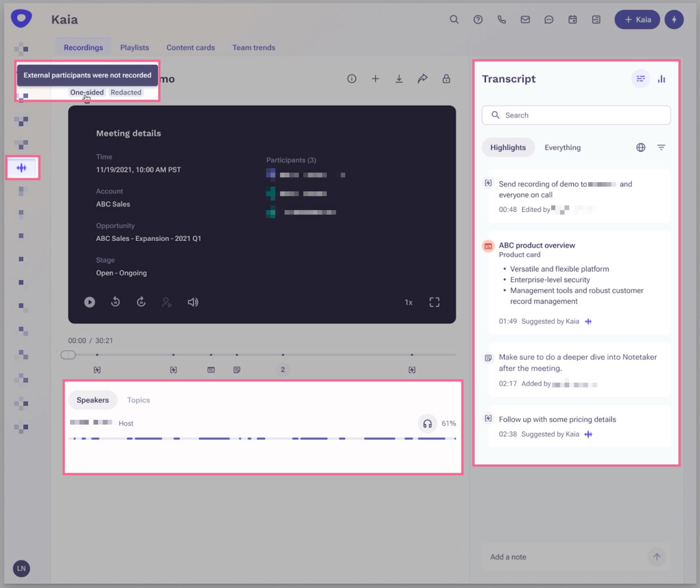Open the chat bubble icon
The image size is (700, 588).
click(549, 19)
